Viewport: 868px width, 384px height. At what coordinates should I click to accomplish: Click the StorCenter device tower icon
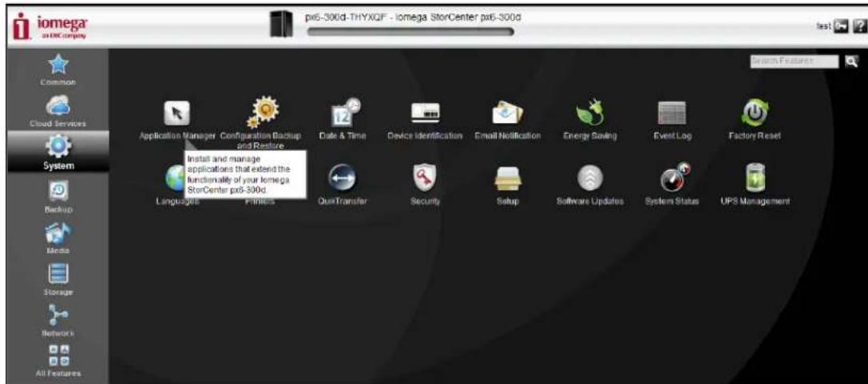pos(280,26)
